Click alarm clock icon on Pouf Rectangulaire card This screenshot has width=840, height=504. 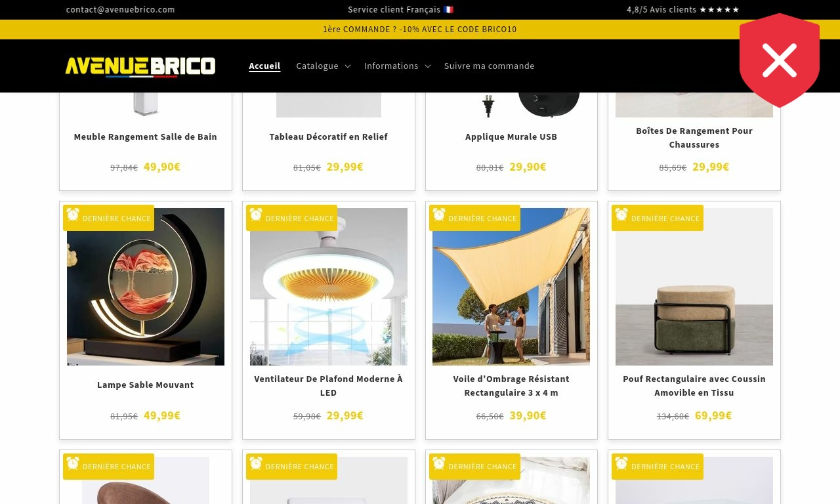(621, 215)
